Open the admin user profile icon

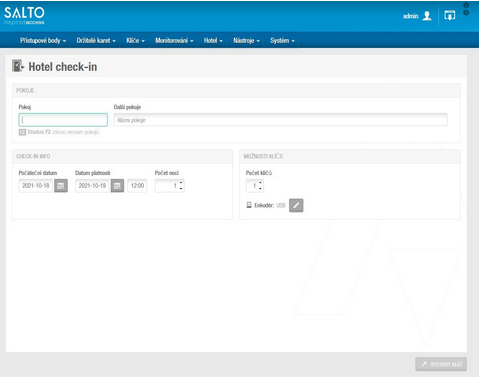pyautogui.click(x=427, y=16)
